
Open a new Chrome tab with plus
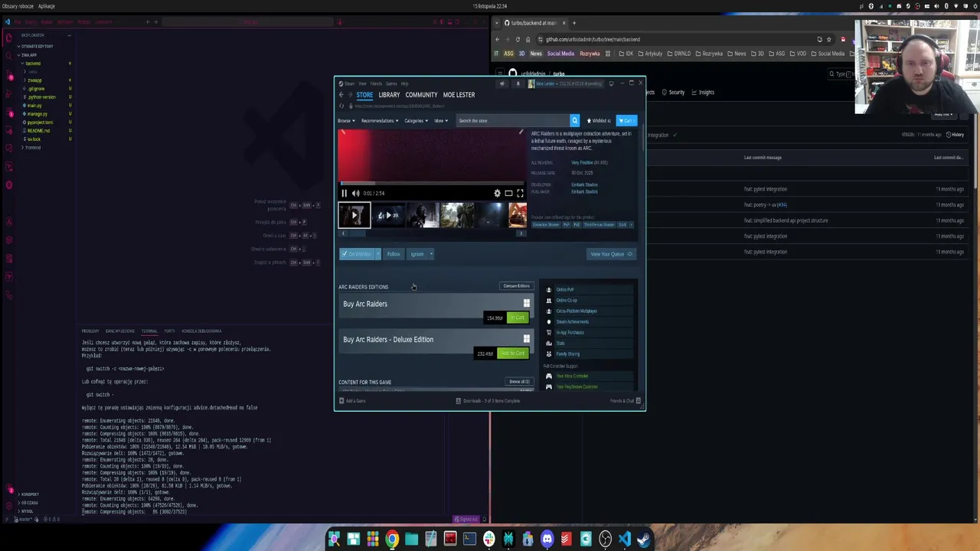(573, 23)
